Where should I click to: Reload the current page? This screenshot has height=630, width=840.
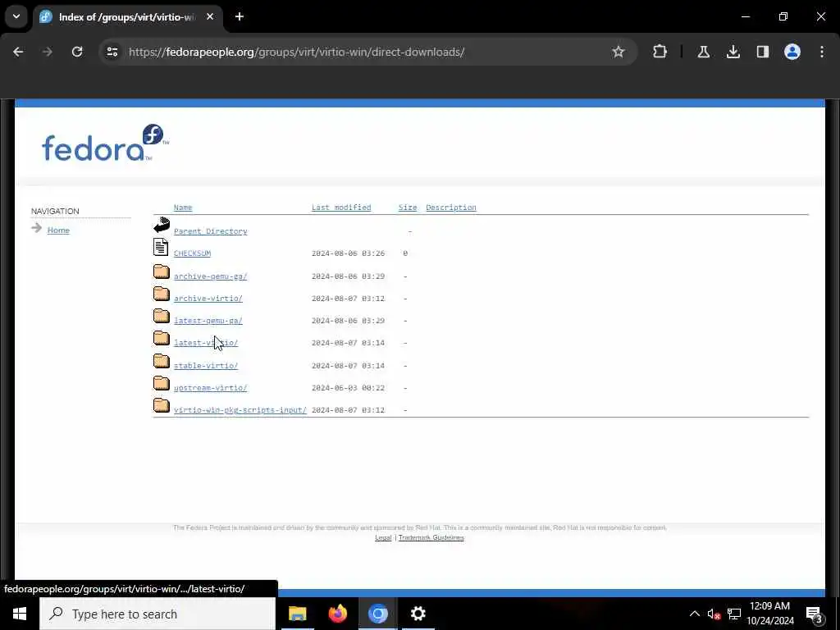click(77, 52)
